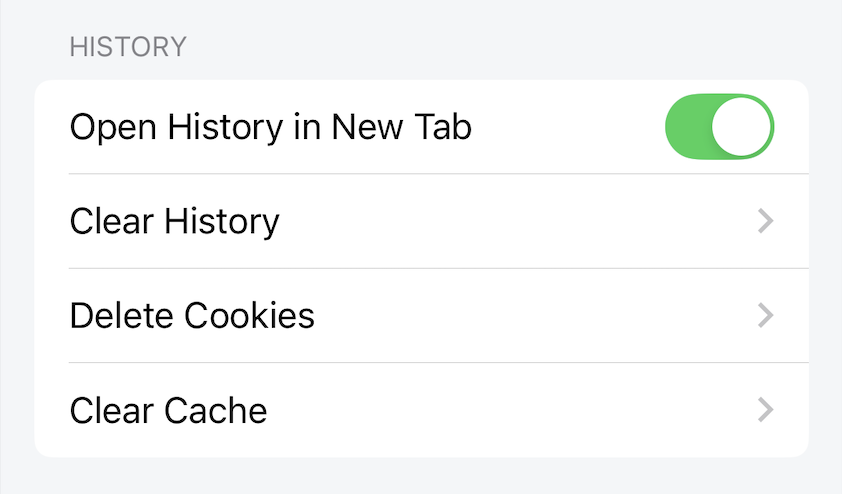Open the Clear History menu row

click(420, 221)
